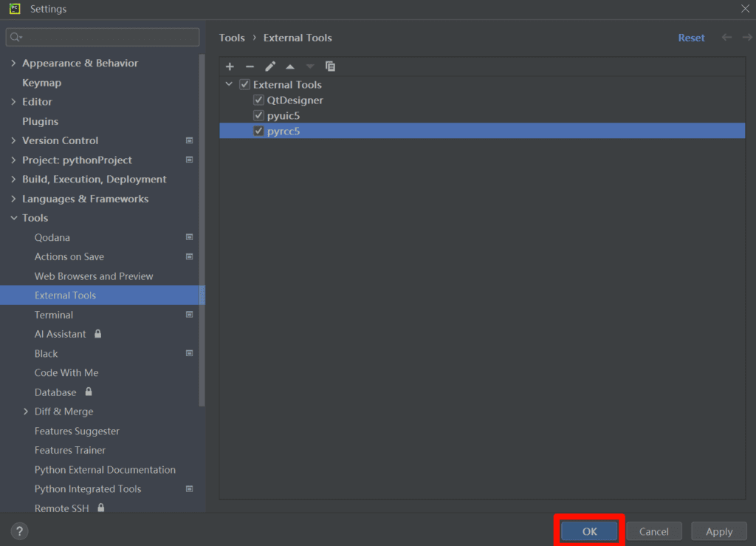Click the Reset link
This screenshot has height=546, width=756.
click(x=691, y=38)
